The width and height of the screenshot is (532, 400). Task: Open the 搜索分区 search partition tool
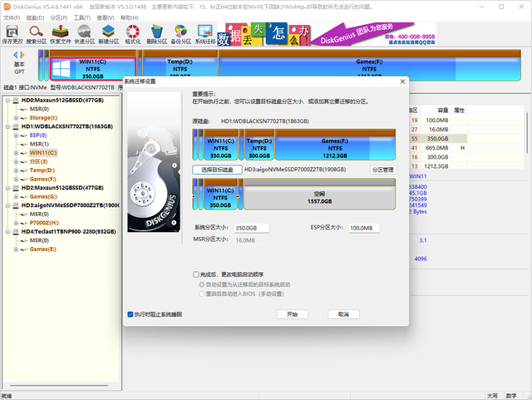(37, 35)
